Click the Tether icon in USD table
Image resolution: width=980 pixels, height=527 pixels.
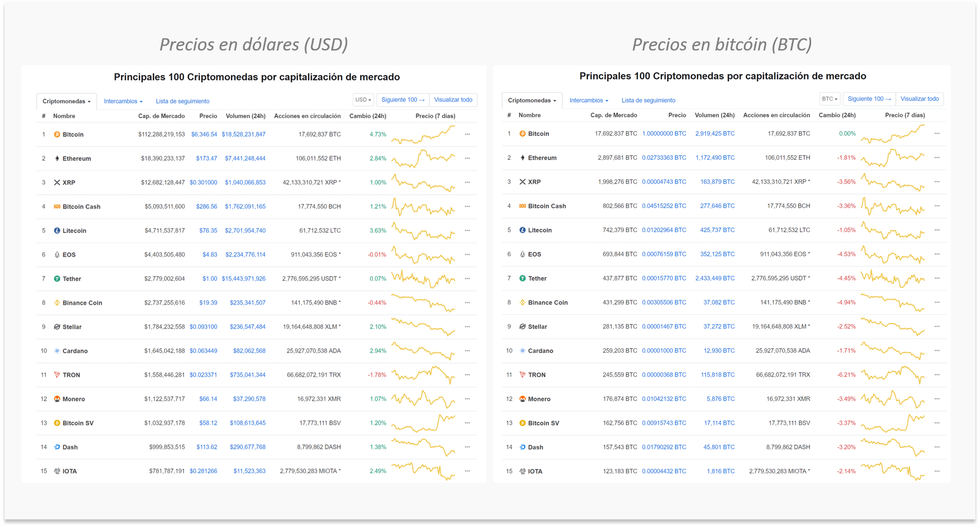point(57,279)
